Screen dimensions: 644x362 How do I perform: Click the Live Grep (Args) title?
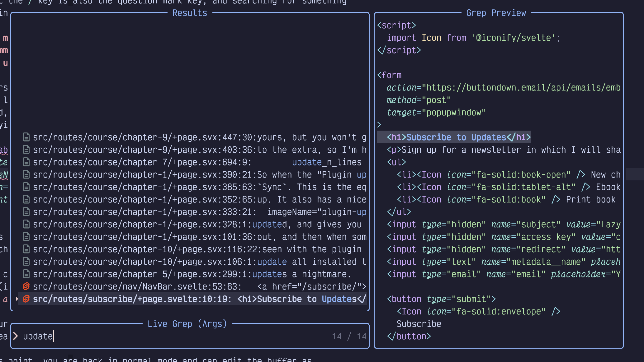click(x=187, y=324)
